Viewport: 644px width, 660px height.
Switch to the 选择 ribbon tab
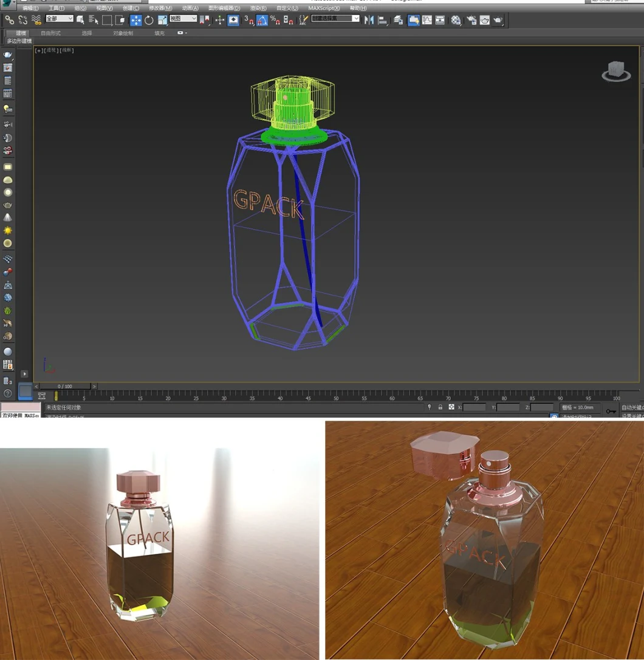[x=87, y=33]
